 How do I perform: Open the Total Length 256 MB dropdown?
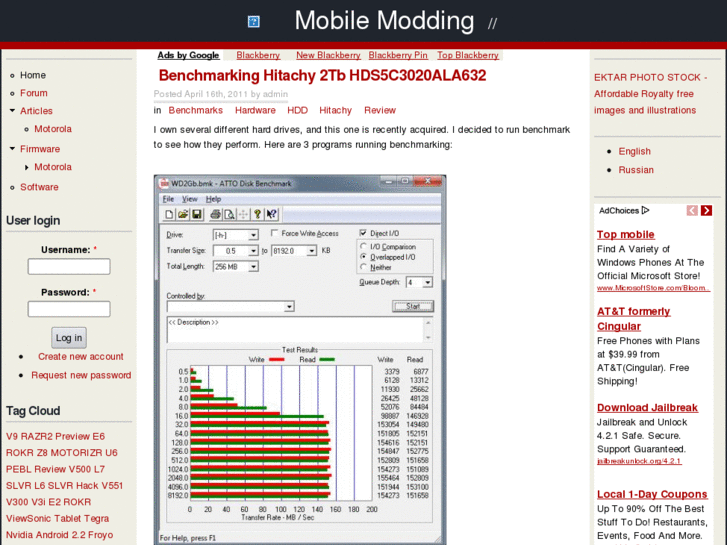[253, 267]
